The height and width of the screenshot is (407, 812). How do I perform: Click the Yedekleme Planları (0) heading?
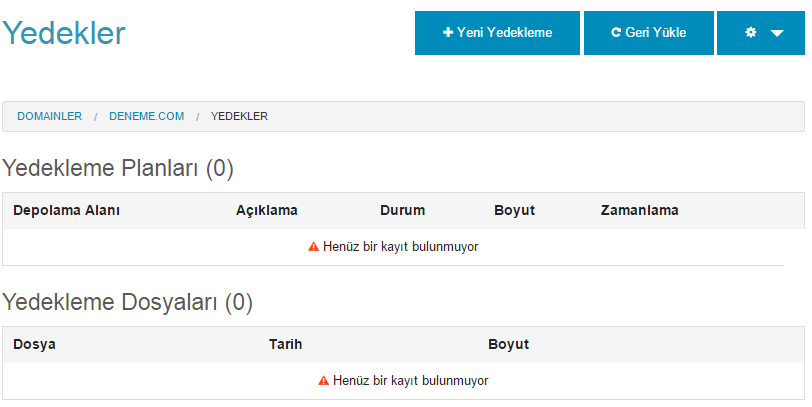[118, 168]
